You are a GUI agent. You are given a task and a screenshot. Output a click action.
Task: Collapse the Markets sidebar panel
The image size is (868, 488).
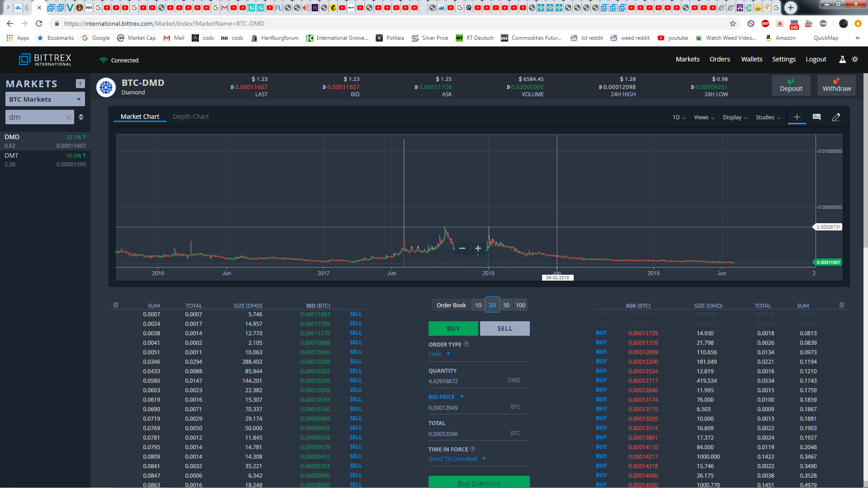(x=80, y=84)
